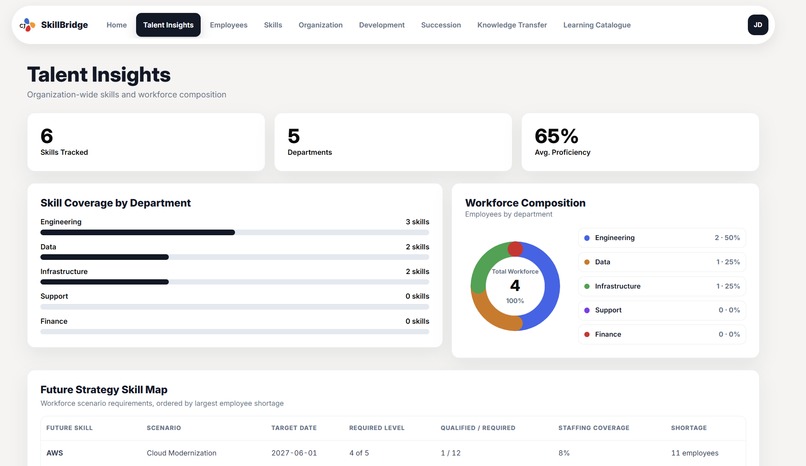
Task: Open the Learning Catalogue tab
Action: click(x=597, y=25)
